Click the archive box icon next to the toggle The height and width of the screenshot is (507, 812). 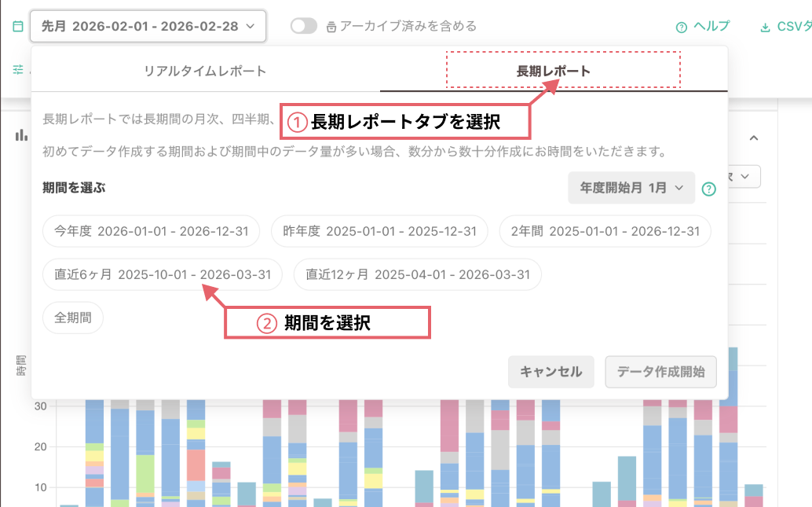pyautogui.click(x=332, y=25)
